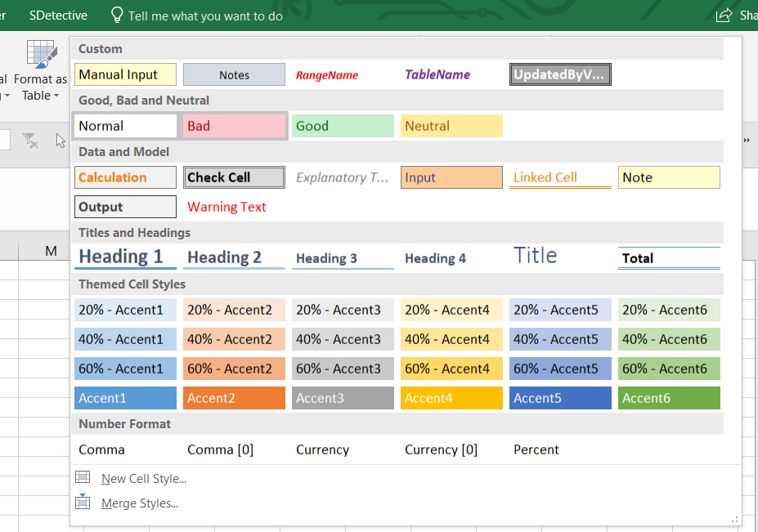758x532 pixels.
Task: Open the Format as Table dropdown arrow
Action: click(56, 96)
